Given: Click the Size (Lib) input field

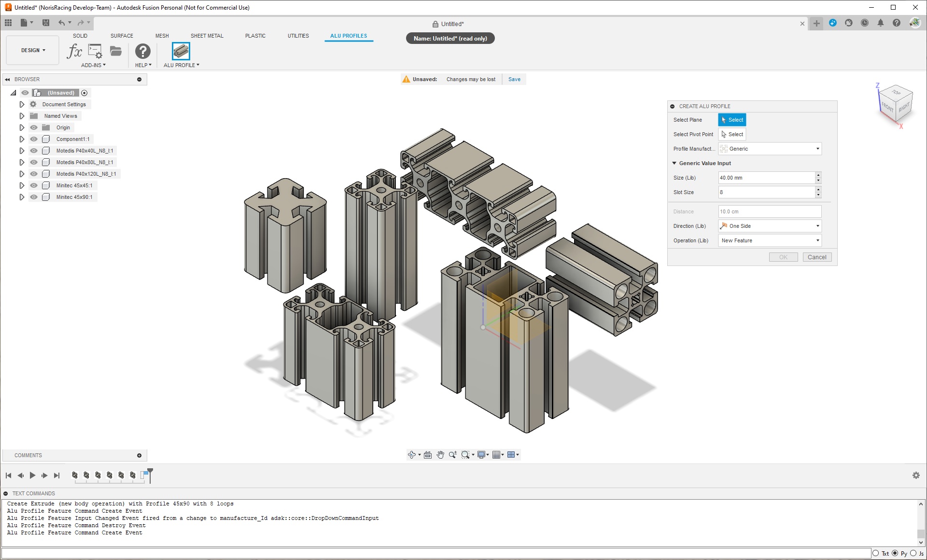Looking at the screenshot, I should [x=766, y=178].
